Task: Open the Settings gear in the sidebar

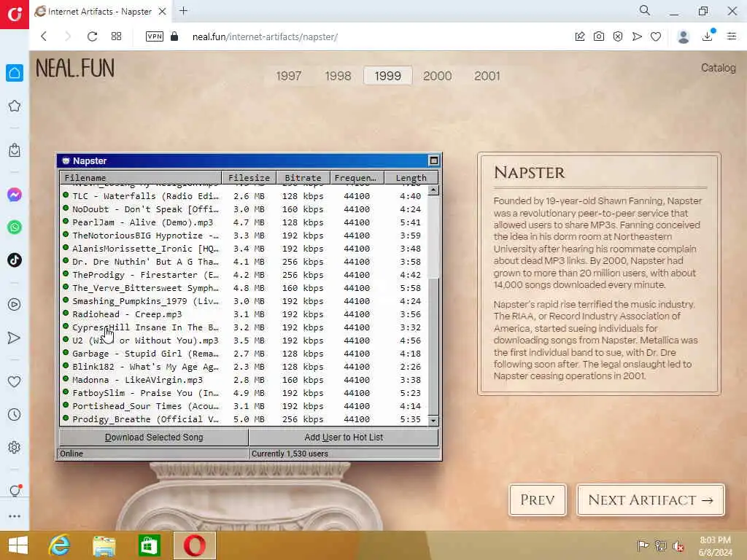Action: pyautogui.click(x=15, y=447)
